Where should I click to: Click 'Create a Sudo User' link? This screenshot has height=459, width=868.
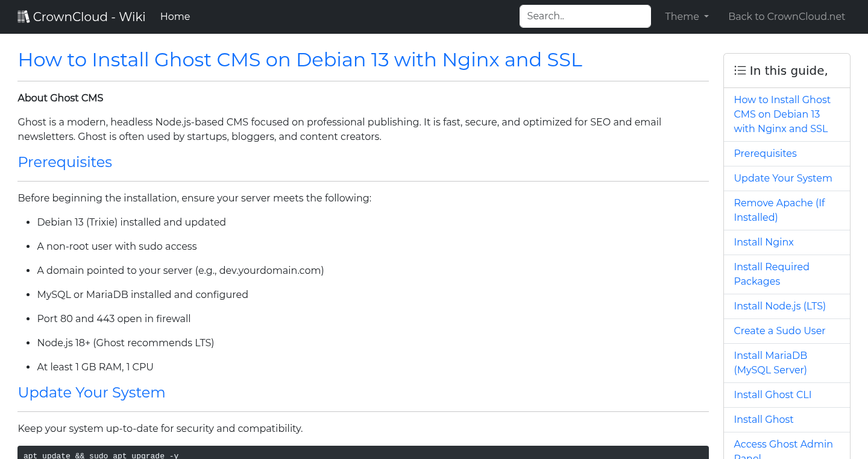[779, 331]
